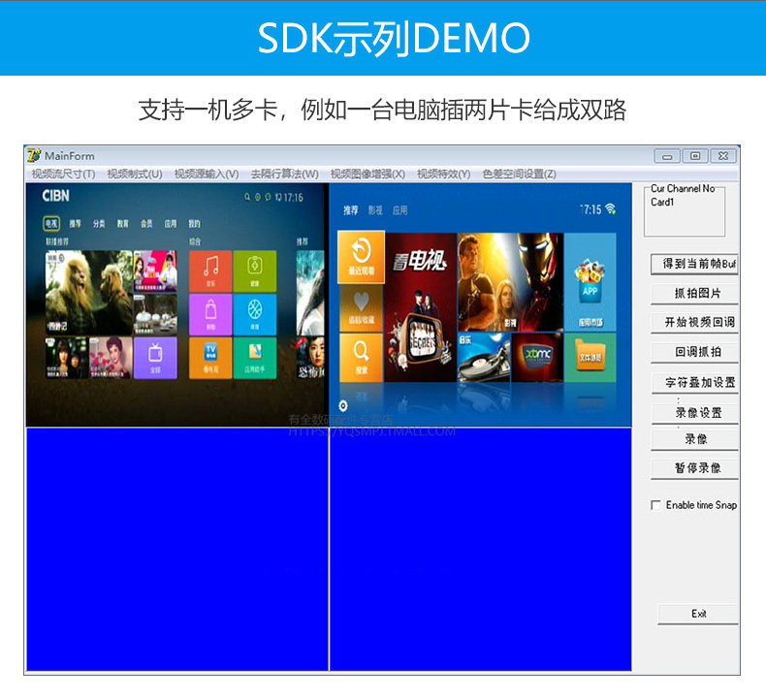Click the 看电视 poster tile
Screen dimensions: 766x700
(420, 307)
